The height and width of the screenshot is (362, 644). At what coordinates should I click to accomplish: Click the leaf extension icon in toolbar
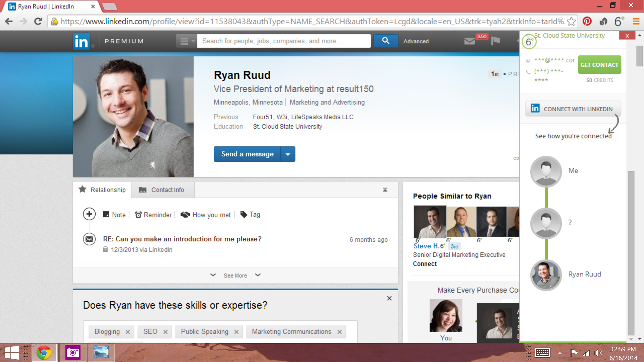pos(603,21)
